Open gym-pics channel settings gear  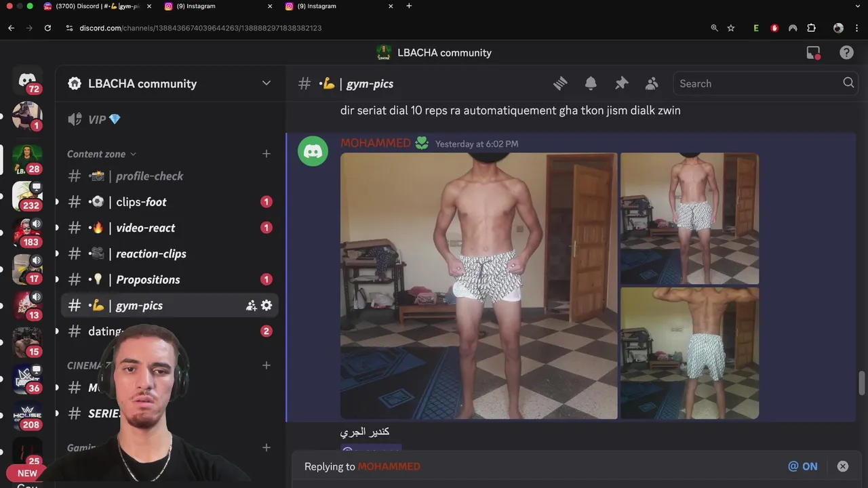[267, 306]
